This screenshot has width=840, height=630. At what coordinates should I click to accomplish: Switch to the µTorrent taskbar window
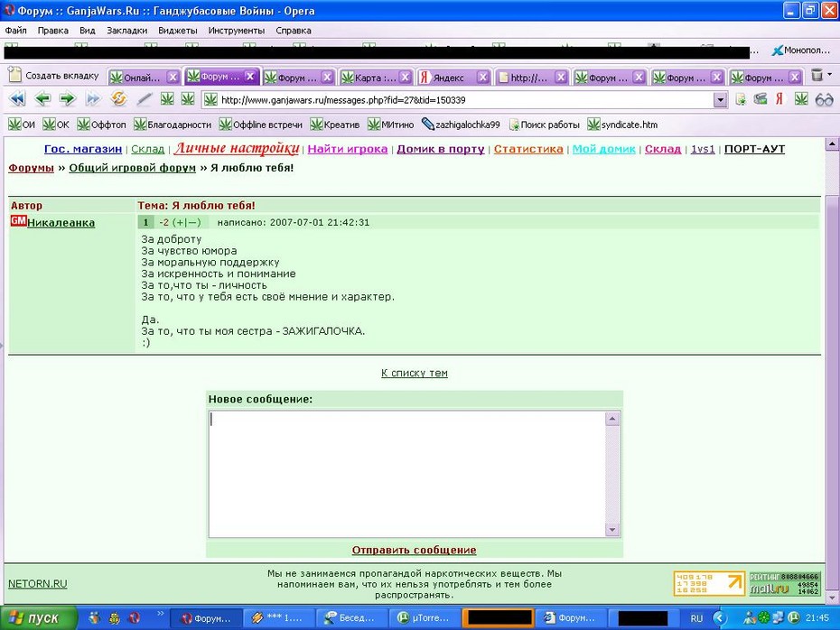(x=424, y=617)
